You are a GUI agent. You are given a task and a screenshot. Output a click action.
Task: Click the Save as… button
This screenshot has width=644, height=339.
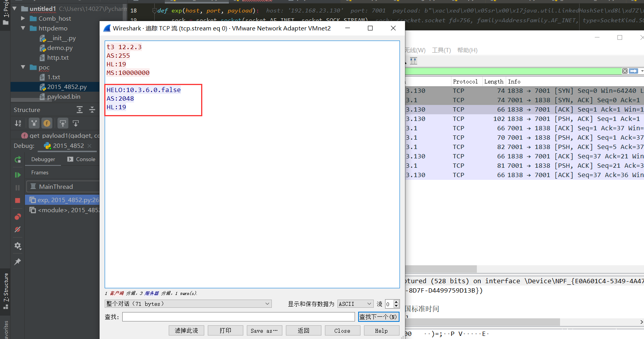[x=264, y=330]
